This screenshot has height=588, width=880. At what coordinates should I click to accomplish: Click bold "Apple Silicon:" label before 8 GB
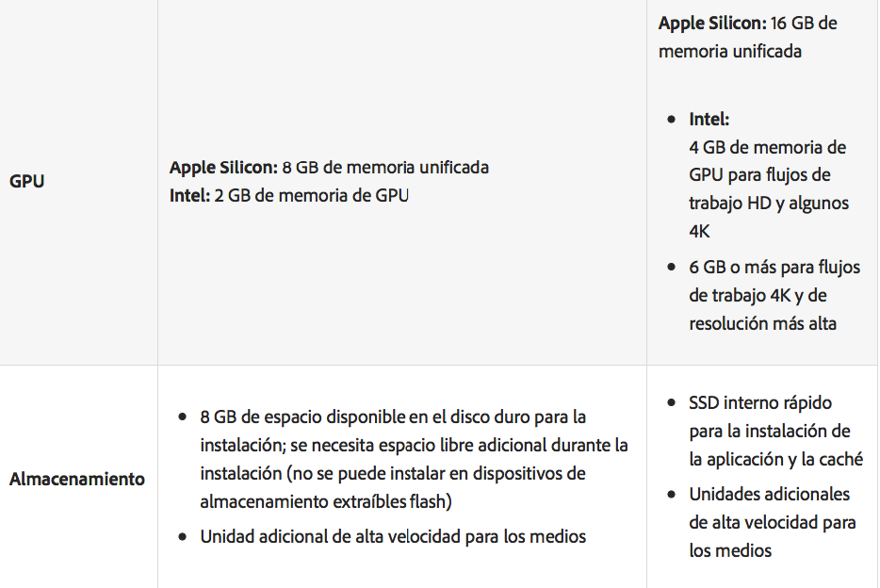point(223,168)
